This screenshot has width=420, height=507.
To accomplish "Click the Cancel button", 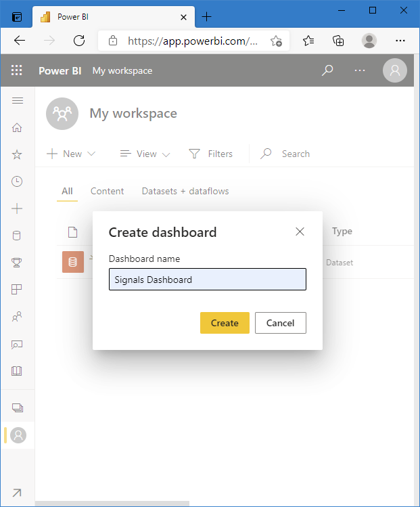I will pos(281,323).
